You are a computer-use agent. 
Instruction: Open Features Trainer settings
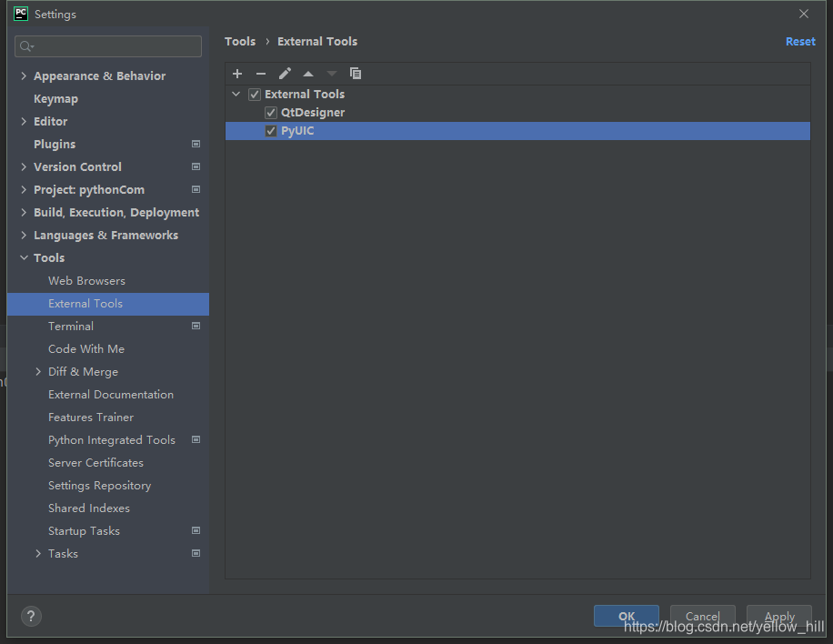click(x=91, y=418)
